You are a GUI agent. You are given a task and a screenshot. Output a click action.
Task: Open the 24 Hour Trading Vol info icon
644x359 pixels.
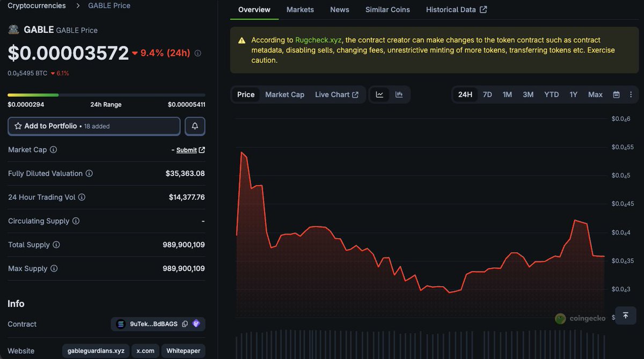click(x=82, y=197)
